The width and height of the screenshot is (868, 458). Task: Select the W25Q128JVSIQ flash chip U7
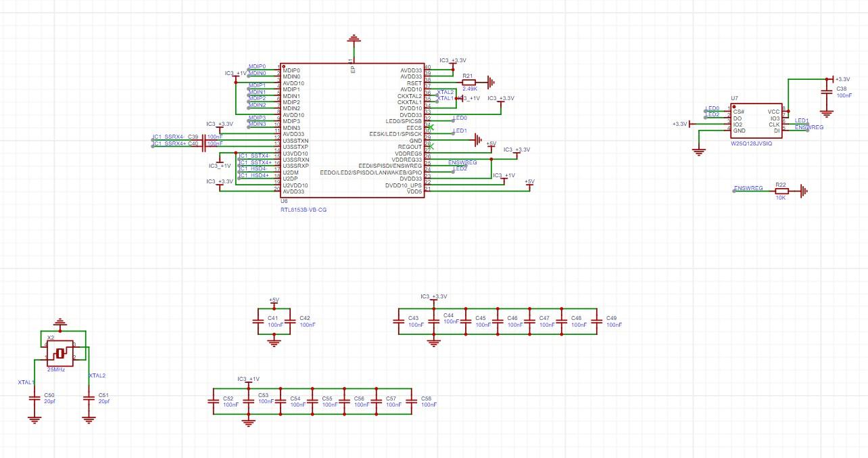click(754, 121)
